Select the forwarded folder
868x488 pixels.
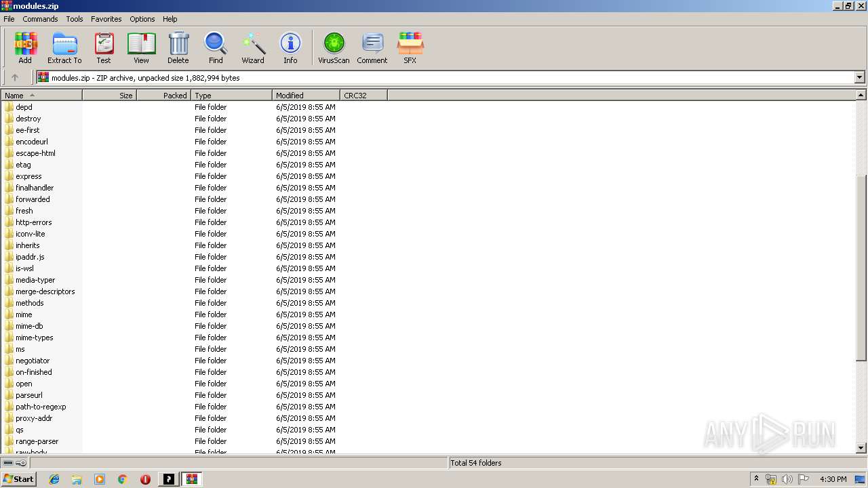coord(33,199)
